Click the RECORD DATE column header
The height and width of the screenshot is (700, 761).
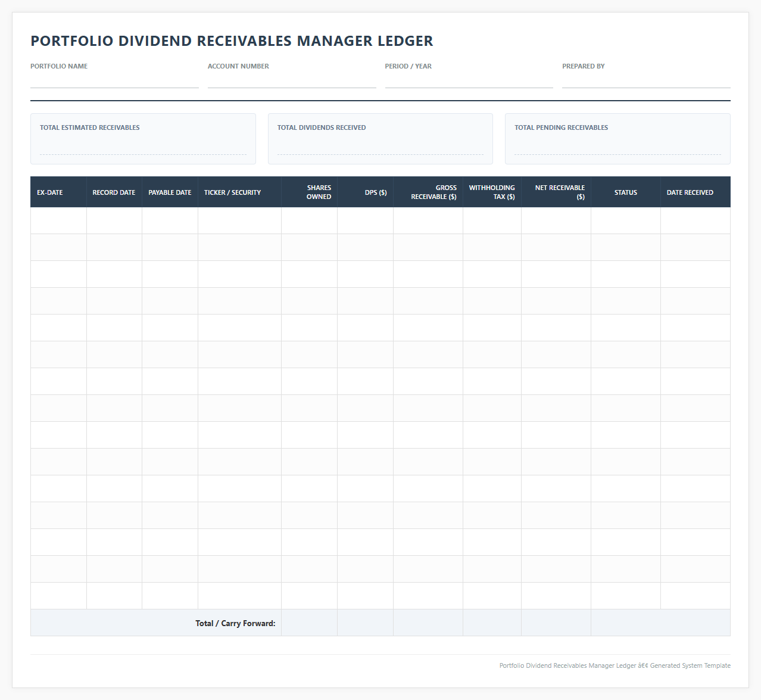(x=114, y=192)
